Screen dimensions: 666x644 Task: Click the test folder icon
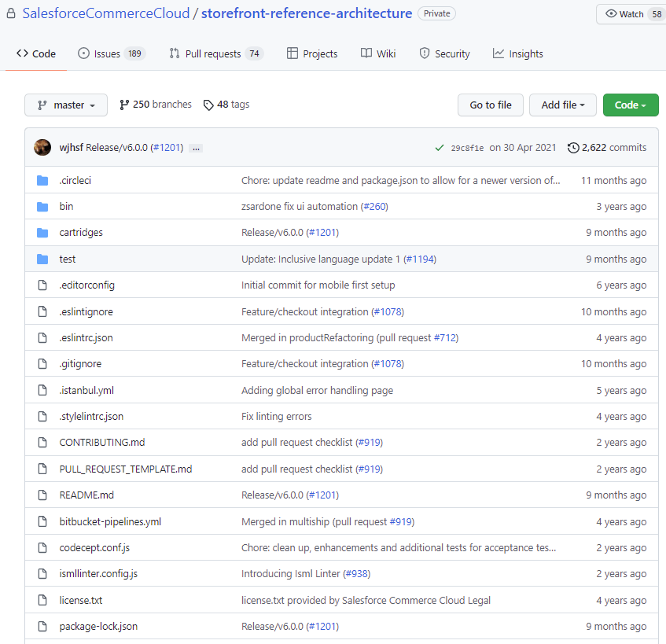(42, 259)
